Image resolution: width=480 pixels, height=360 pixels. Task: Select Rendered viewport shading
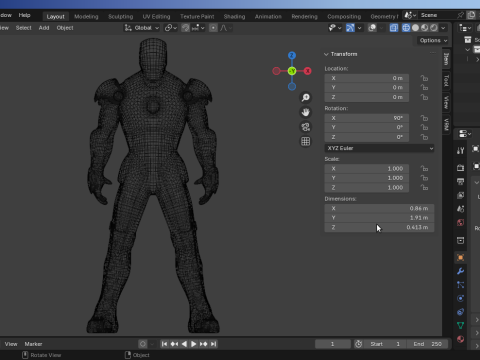point(434,28)
